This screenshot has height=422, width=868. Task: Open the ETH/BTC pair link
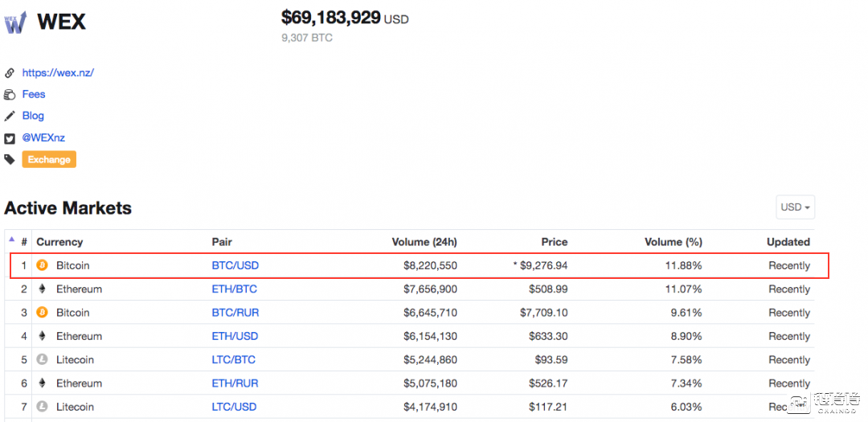pos(234,289)
